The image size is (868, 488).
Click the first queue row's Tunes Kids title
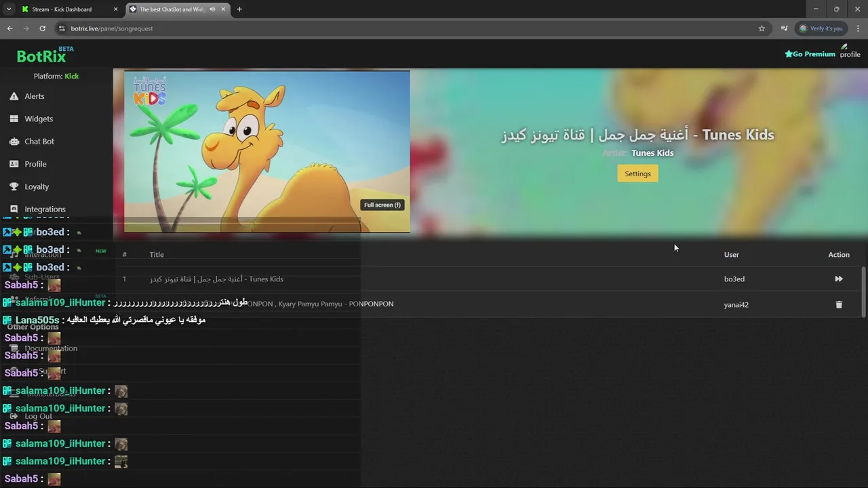click(216, 279)
